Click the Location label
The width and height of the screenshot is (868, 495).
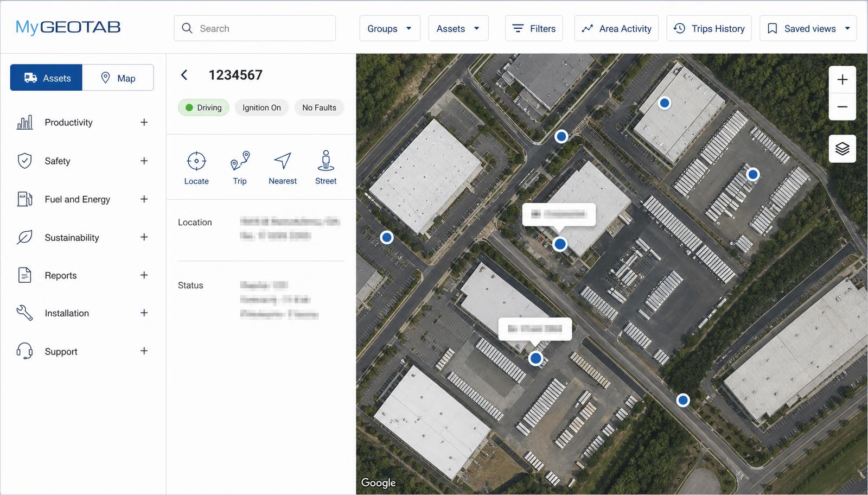[x=195, y=223]
